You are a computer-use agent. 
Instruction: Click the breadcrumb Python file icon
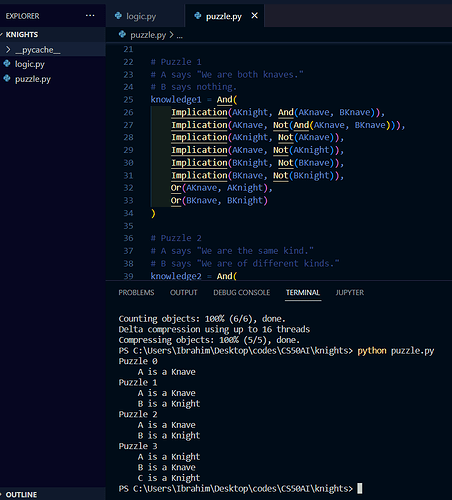122,34
